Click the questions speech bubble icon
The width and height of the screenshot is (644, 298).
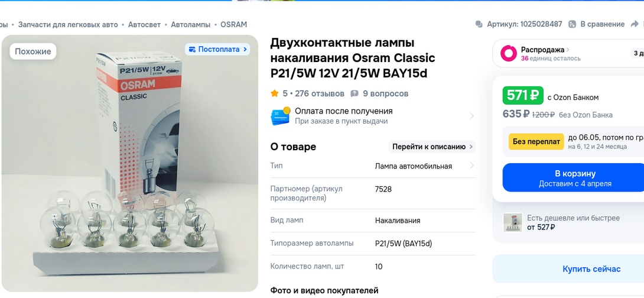[354, 93]
